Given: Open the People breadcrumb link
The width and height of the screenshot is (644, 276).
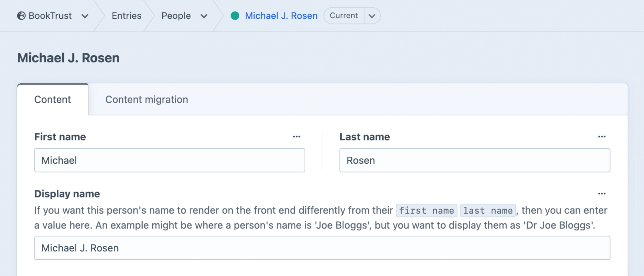Looking at the screenshot, I should pyautogui.click(x=176, y=16).
